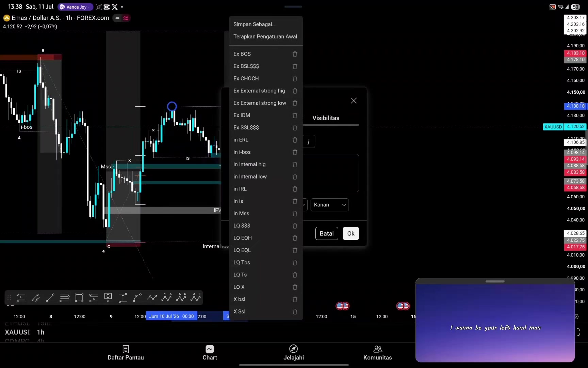Click the first economic event flag marker
The image size is (588, 368).
(342, 306)
